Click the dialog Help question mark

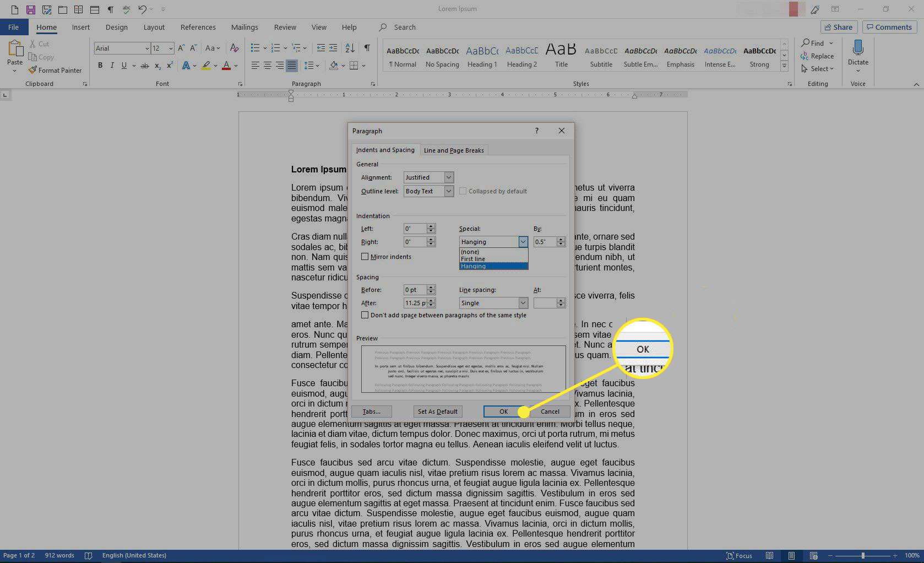click(x=536, y=131)
